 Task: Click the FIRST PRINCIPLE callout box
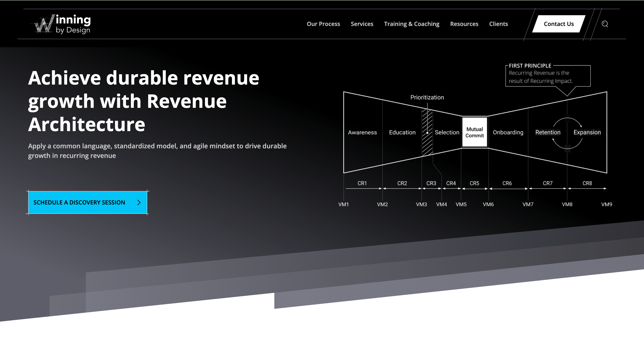pos(548,76)
